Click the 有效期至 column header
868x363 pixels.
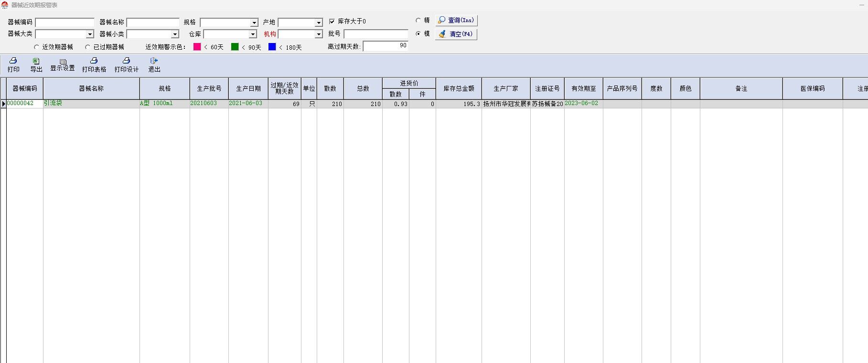pos(583,88)
